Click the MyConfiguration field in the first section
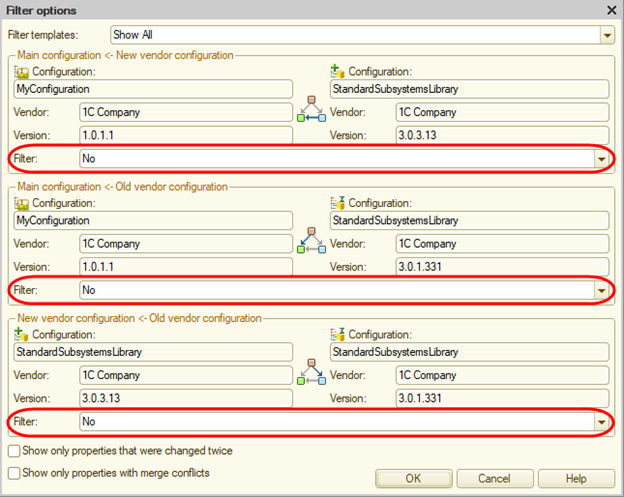Viewport: 624px width, 497px height. [152, 90]
